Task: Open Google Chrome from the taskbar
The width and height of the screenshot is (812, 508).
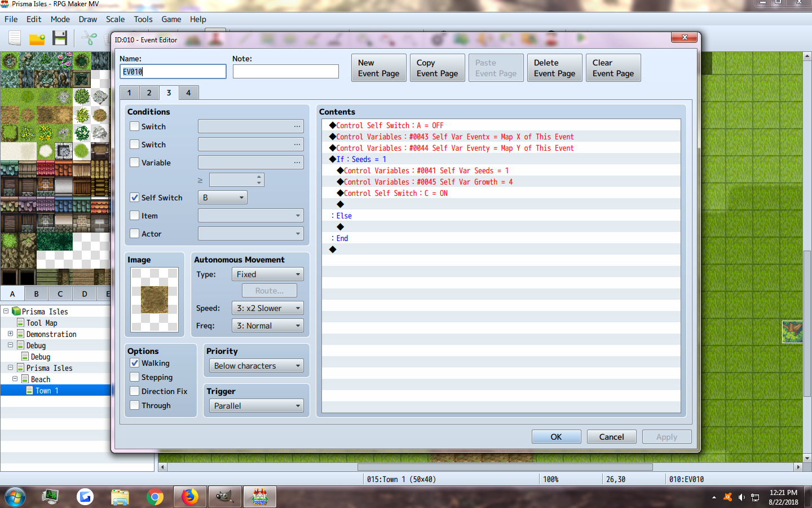Action: [x=155, y=497]
